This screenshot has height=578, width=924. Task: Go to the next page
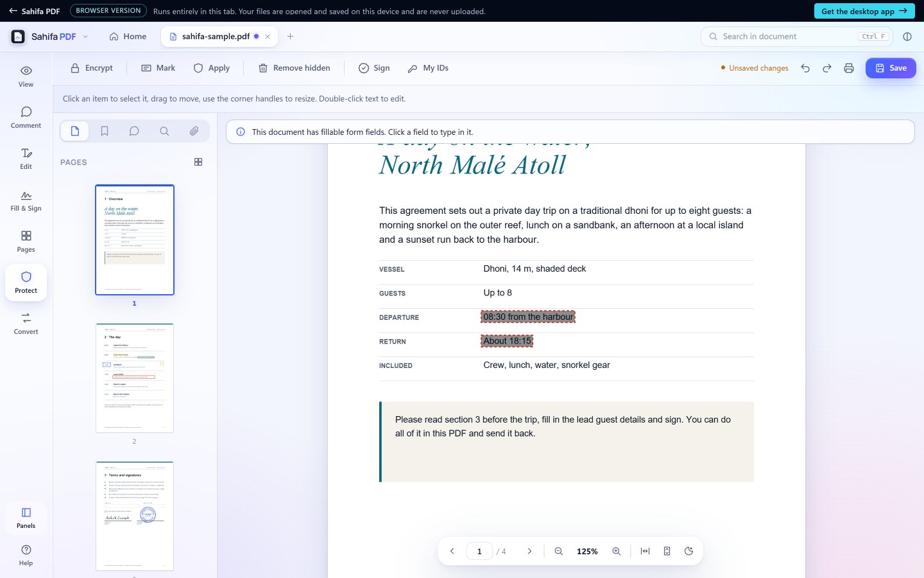pos(529,551)
